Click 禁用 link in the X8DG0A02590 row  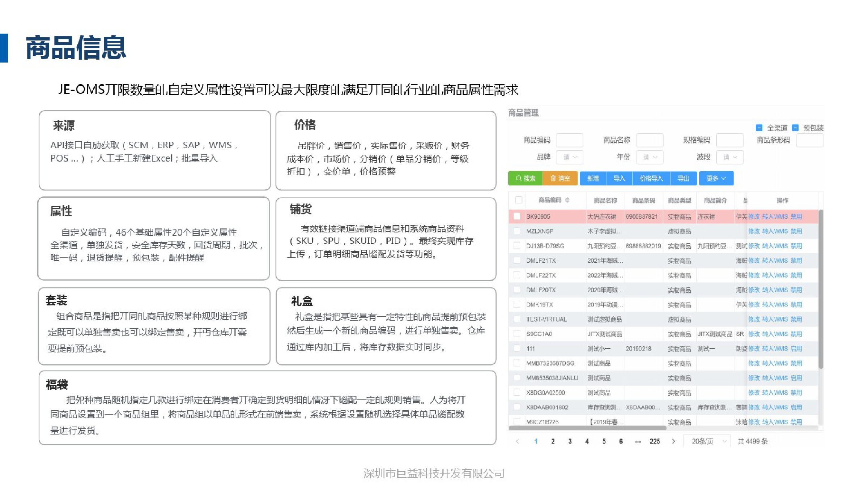click(796, 393)
